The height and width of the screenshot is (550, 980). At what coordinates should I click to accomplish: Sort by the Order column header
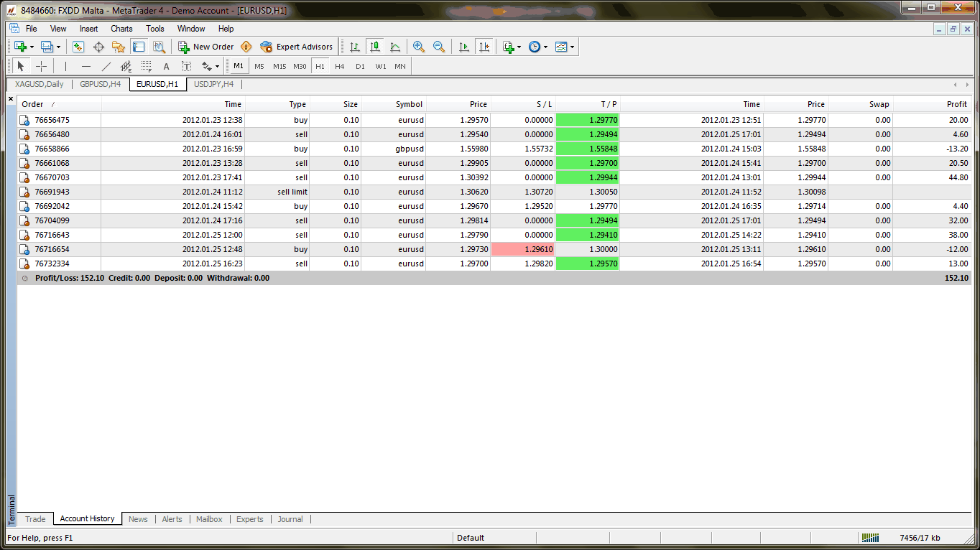[x=59, y=104]
